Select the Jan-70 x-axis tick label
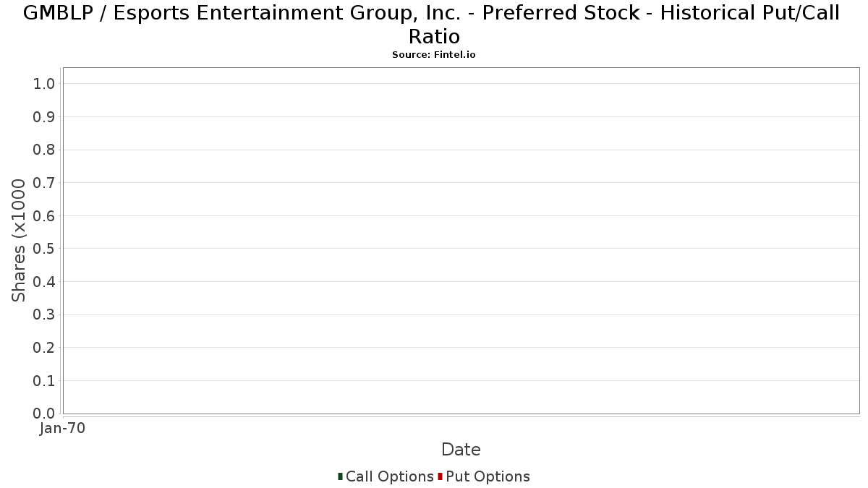The height and width of the screenshot is (488, 868). click(63, 428)
